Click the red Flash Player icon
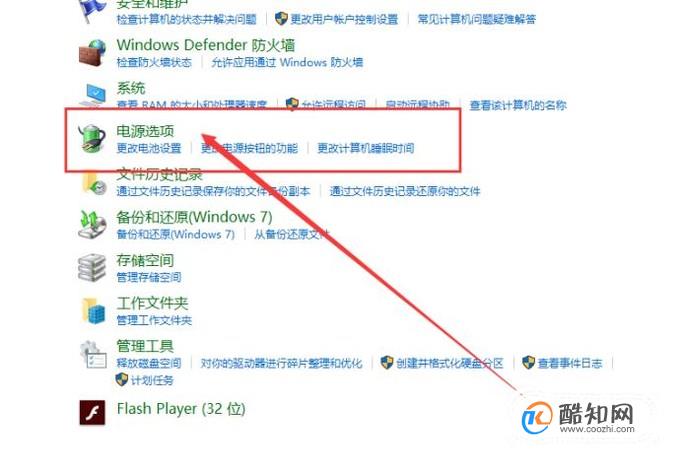682x472 pixels. coord(92,412)
